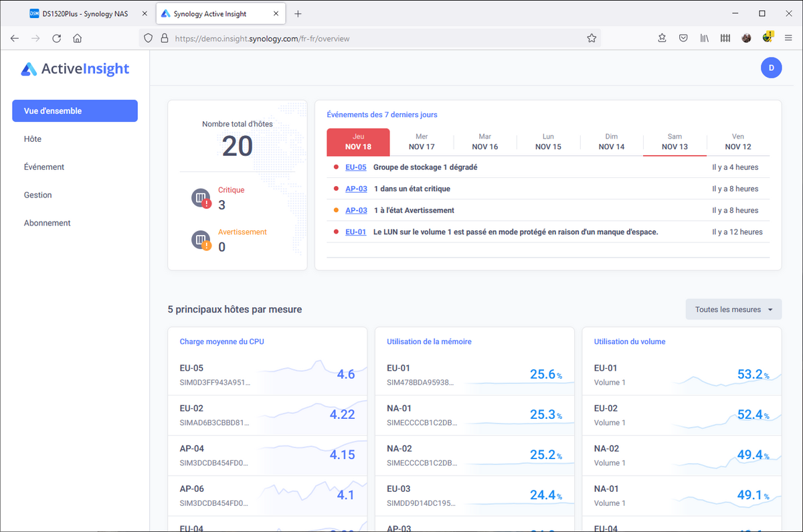Image resolution: width=803 pixels, height=532 pixels.
Task: Select volume row EU-02 with 52.4%
Action: pos(682,415)
